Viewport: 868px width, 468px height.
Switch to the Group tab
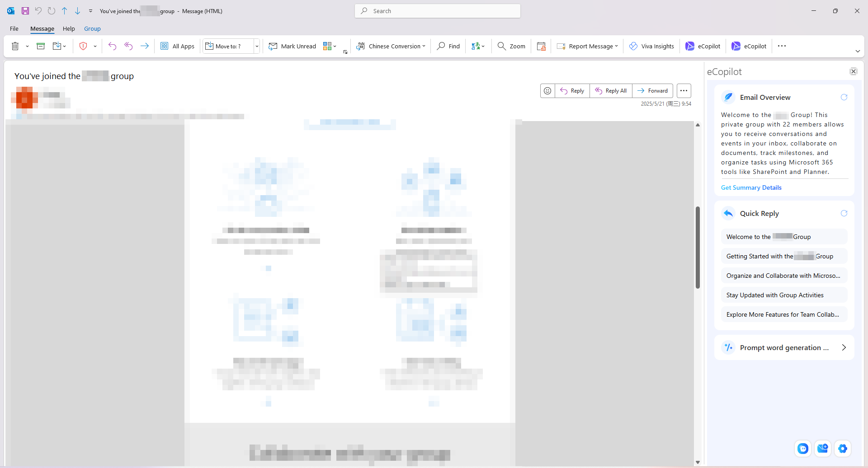click(x=92, y=28)
